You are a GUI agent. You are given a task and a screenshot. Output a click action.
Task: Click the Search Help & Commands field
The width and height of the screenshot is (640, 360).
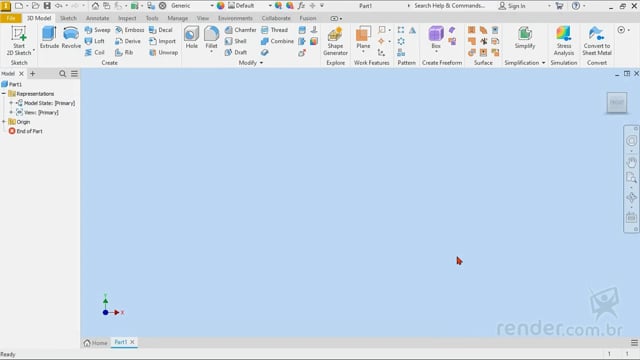449,6
